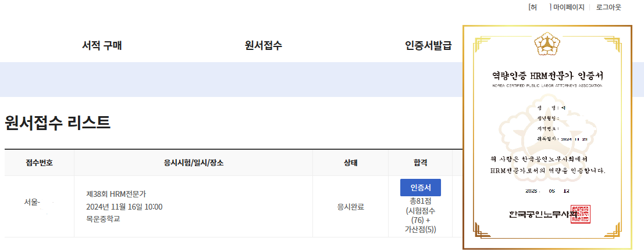Select the 접수번호 column header
The width and height of the screenshot is (644, 252).
(39, 163)
